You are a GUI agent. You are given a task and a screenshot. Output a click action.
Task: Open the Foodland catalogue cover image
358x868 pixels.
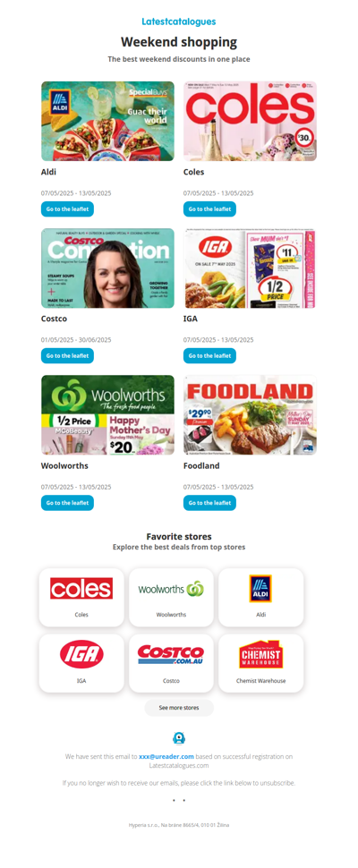pos(250,415)
